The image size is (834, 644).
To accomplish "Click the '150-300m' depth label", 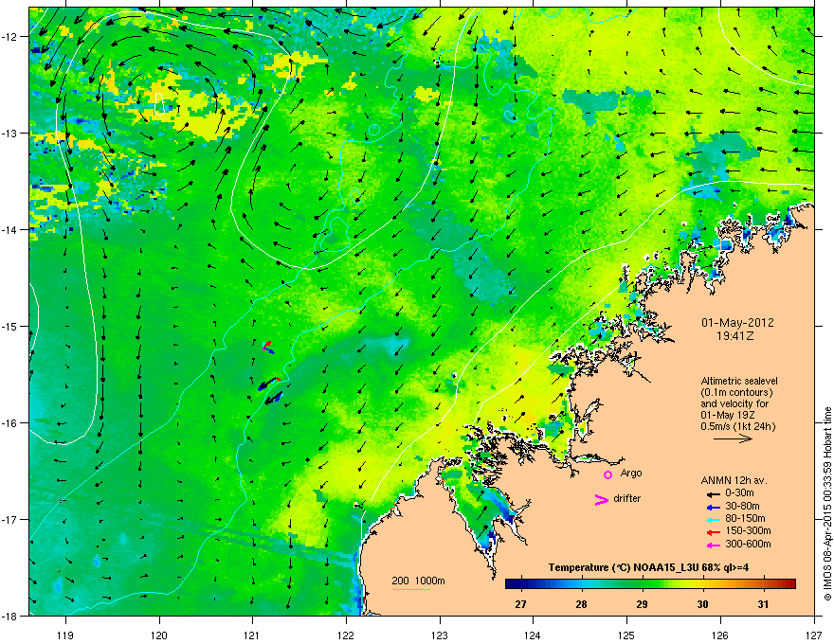I will click(x=748, y=530).
